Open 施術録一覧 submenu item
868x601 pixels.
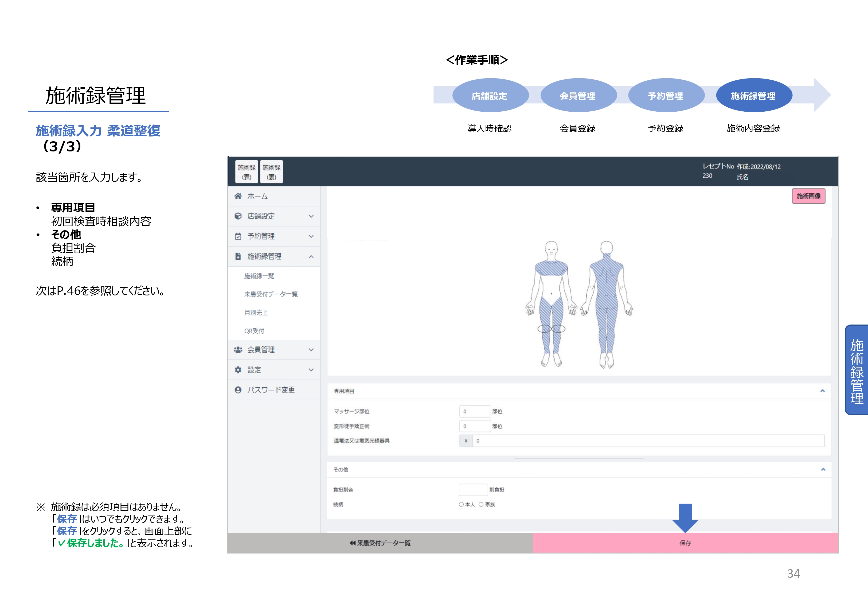[x=259, y=276]
